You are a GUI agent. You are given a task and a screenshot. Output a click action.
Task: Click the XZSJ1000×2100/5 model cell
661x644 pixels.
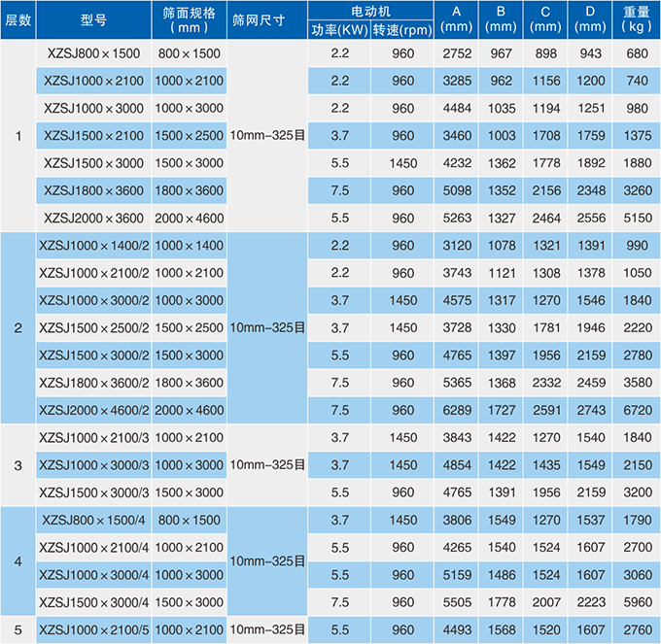(x=92, y=630)
